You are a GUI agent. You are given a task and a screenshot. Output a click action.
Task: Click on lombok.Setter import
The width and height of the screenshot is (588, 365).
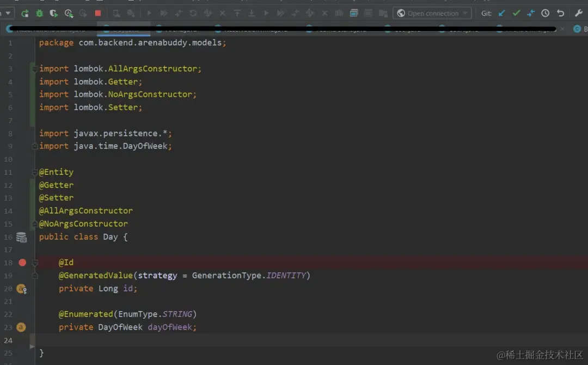(108, 107)
